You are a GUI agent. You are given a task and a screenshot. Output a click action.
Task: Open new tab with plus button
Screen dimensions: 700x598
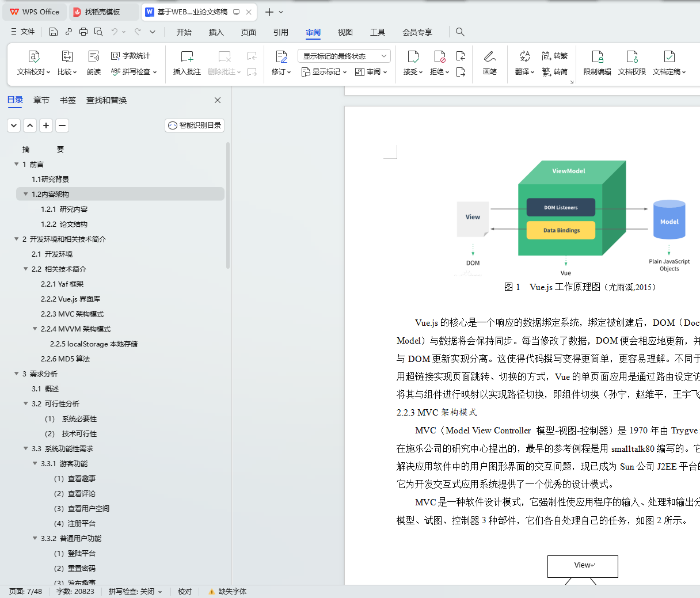coord(269,12)
